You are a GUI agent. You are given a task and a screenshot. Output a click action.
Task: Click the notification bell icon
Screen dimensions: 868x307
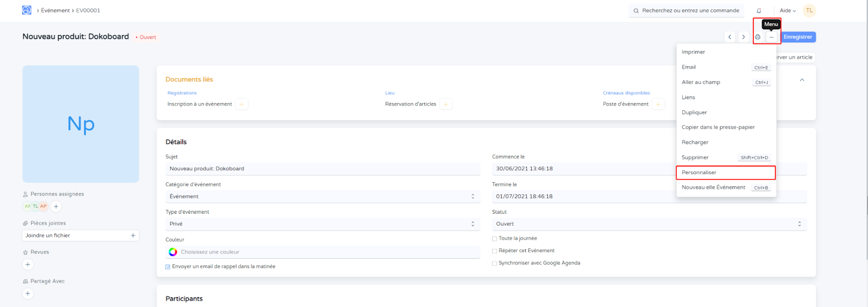point(758,11)
